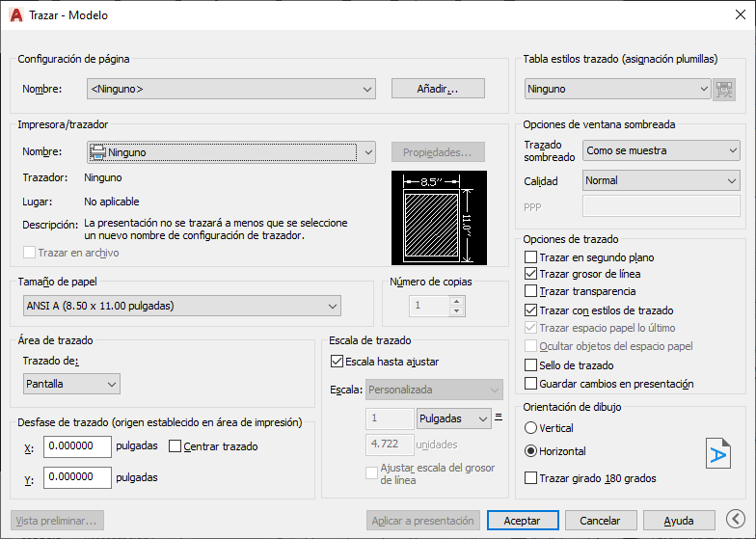The width and height of the screenshot is (756, 539).
Task: Enable Trazar girado 180 grados
Action: [x=530, y=478]
